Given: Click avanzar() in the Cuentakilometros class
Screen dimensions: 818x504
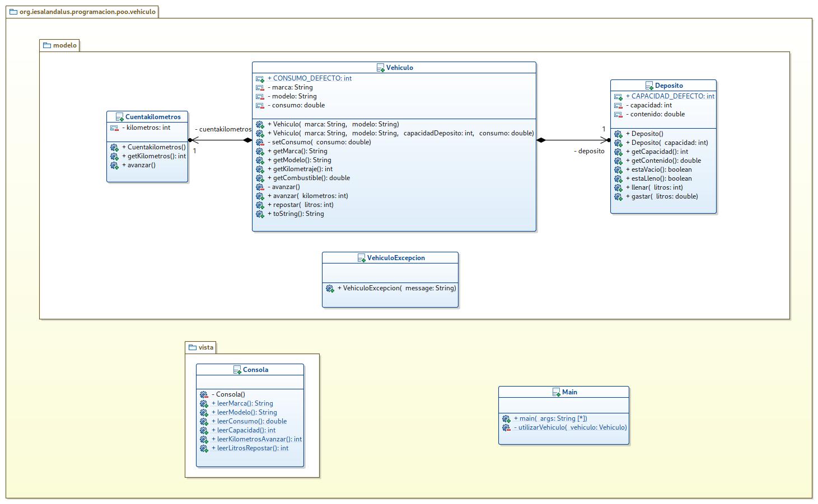Looking at the screenshot, I should tap(139, 165).
